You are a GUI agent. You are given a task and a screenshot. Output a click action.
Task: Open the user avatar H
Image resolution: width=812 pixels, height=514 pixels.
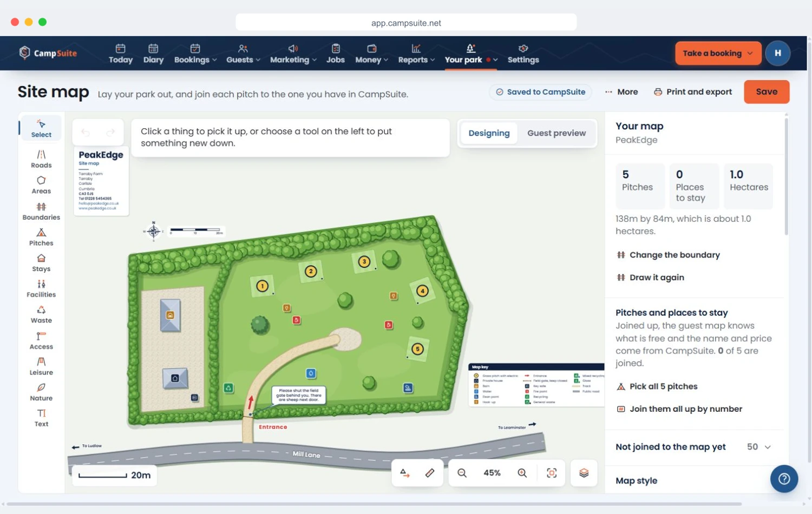[777, 53]
